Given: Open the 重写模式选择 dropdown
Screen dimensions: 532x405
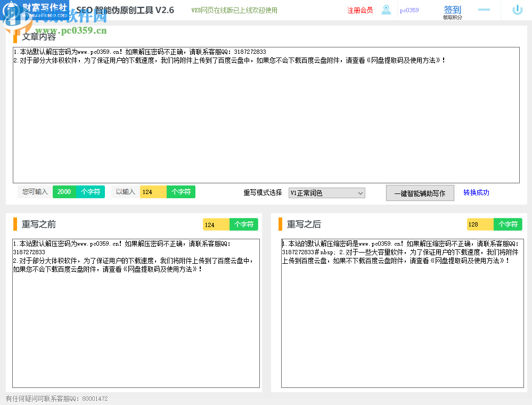Looking at the screenshot, I should (326, 193).
